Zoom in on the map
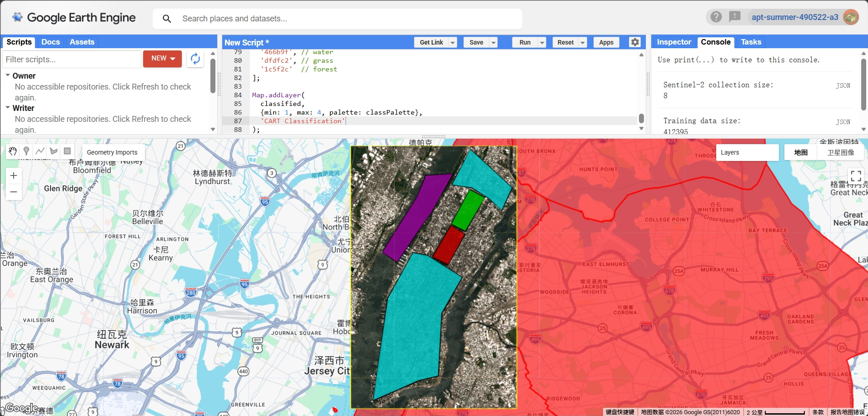The width and height of the screenshot is (868, 416). click(x=14, y=175)
